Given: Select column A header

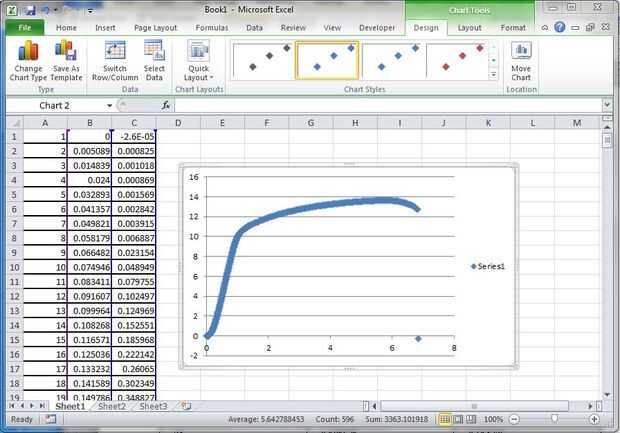Looking at the screenshot, I should 45,123.
